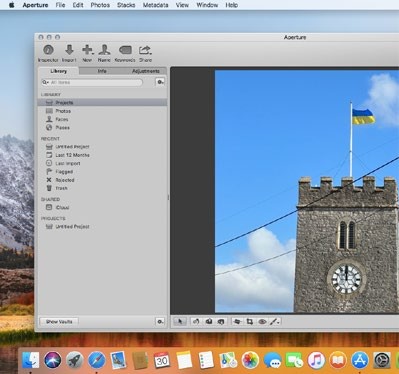Switch to the Adjustments tab
Viewport: 399px width, 374px height.
coord(145,71)
